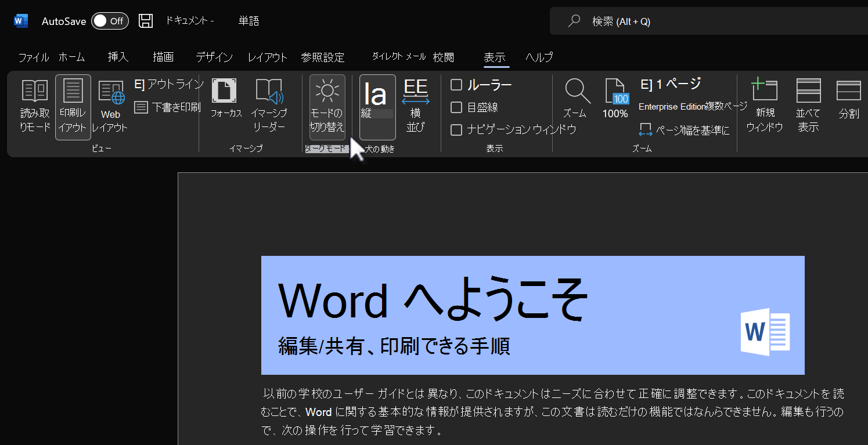This screenshot has width=868, height=445.
Task: Select 縦 page movement
Action: point(377,107)
